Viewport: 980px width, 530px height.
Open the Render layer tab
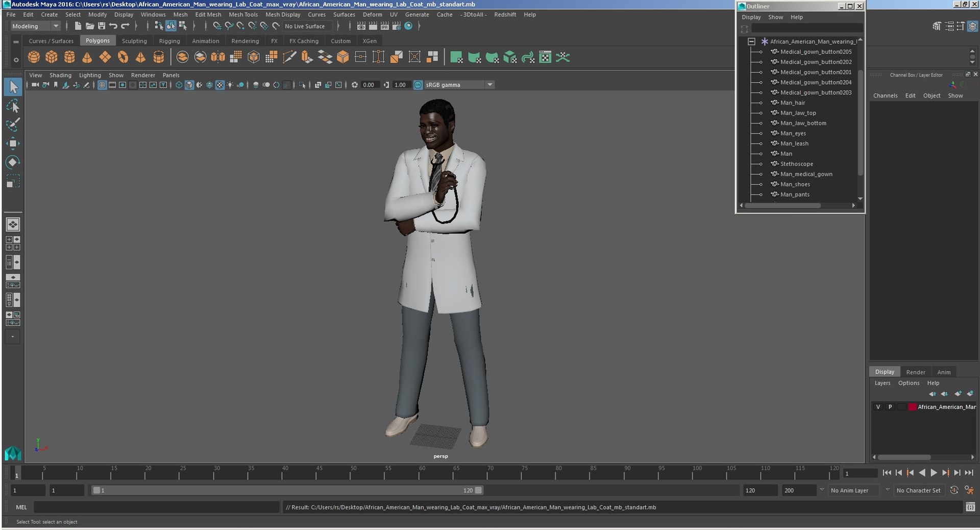pyautogui.click(x=915, y=372)
